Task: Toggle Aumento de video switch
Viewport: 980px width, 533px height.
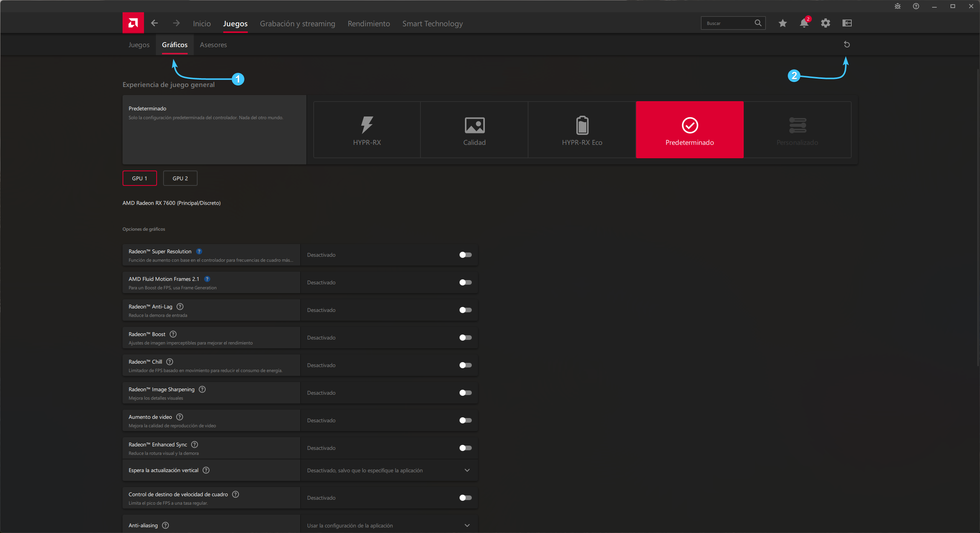Action: click(465, 420)
